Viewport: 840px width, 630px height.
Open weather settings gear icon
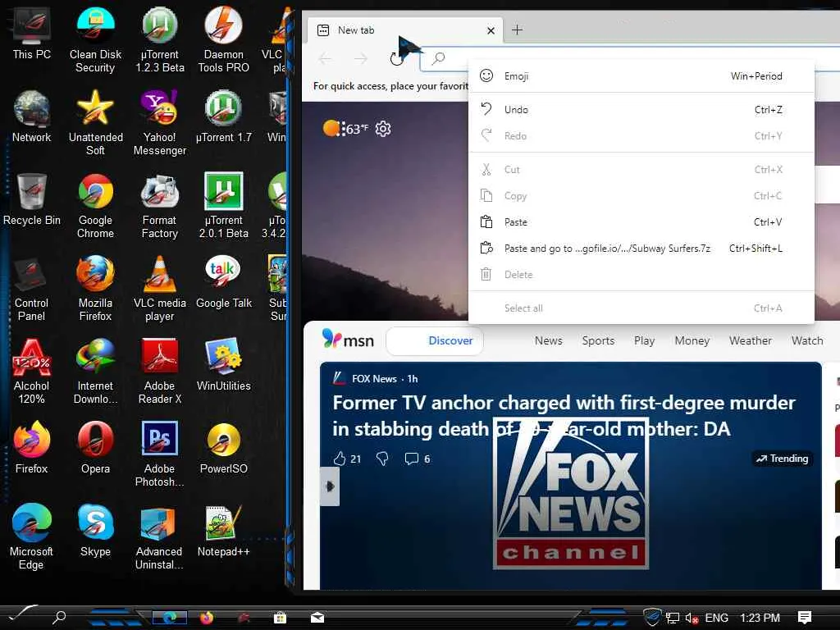pos(383,129)
